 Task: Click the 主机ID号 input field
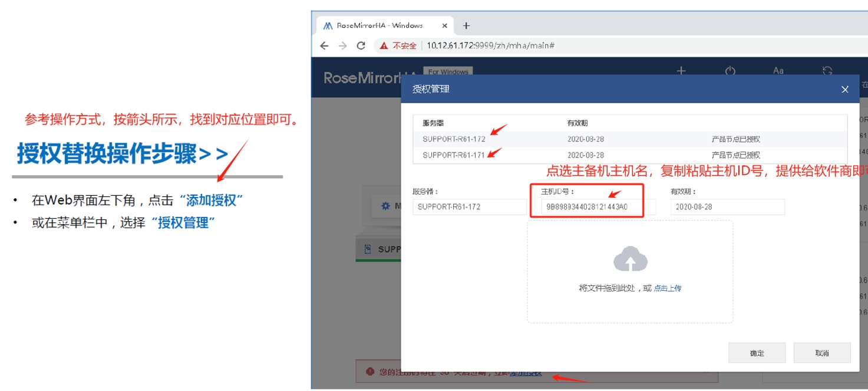pyautogui.click(x=599, y=207)
